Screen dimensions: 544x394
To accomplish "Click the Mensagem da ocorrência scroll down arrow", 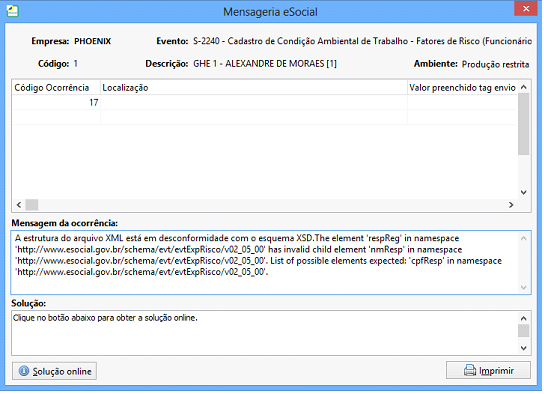I will (524, 288).
